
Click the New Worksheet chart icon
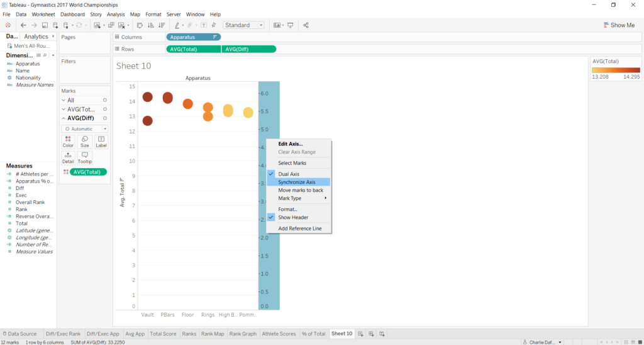point(97,25)
